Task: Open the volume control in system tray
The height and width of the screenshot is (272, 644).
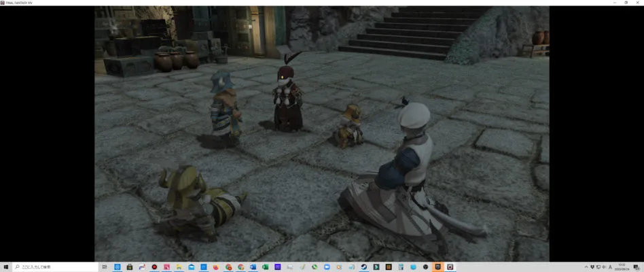Action: click(604, 267)
